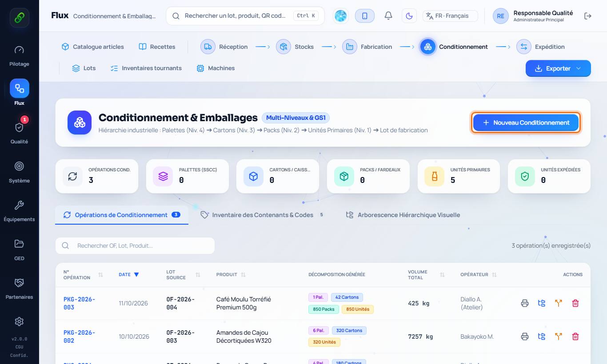Open the Système section in sidebar

point(19,172)
